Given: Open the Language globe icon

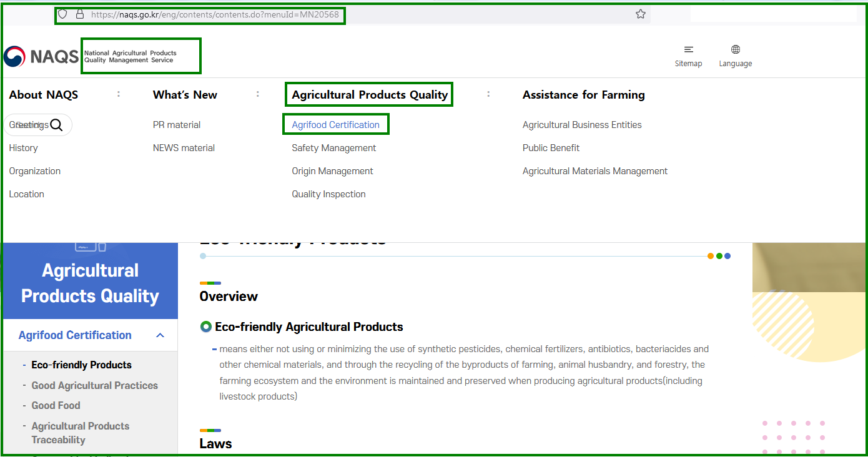Looking at the screenshot, I should pyautogui.click(x=735, y=50).
